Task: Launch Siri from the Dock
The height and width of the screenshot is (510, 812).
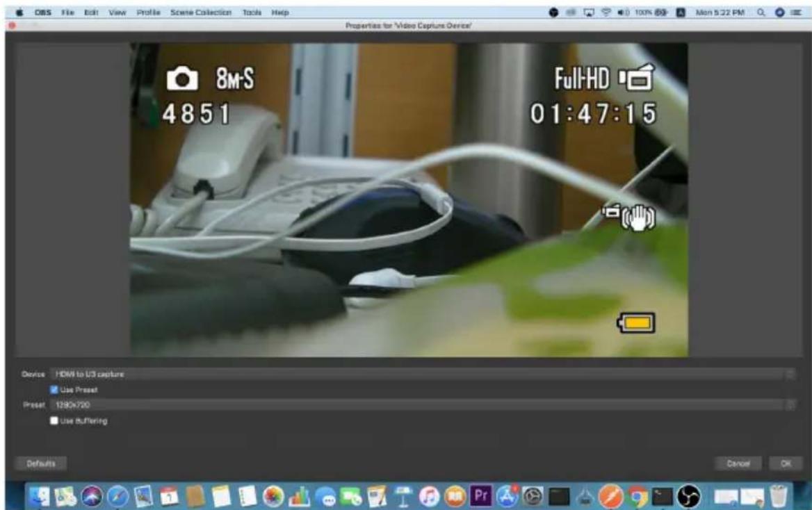Action: [92, 497]
